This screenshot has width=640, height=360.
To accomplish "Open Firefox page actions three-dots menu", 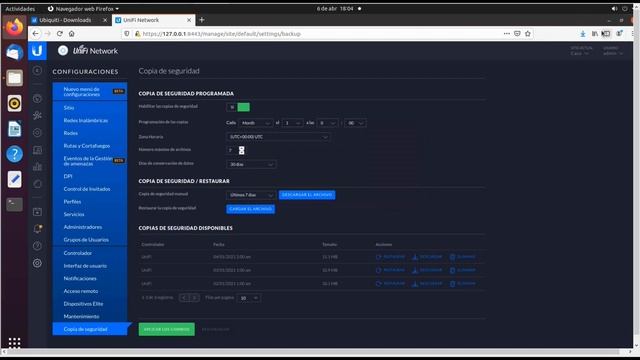I will 507,33.
